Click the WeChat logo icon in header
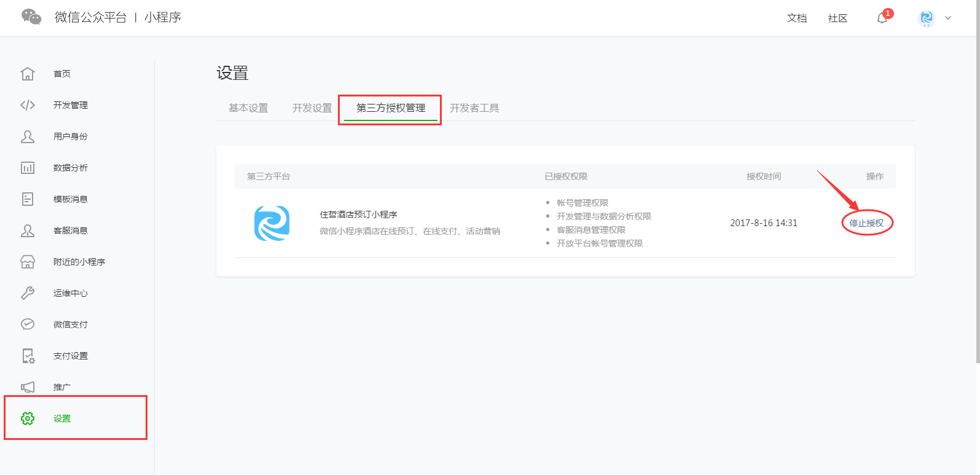The width and height of the screenshot is (980, 475). (31, 17)
